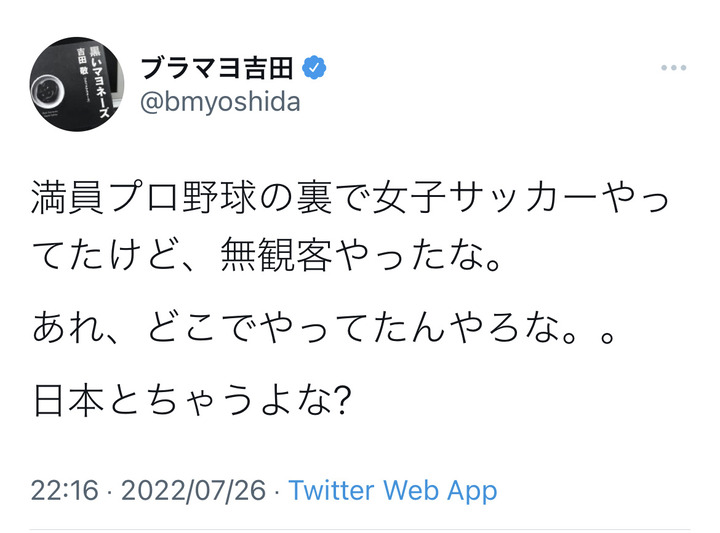Open ブラマヨ吉田's round profile avatar
Image resolution: width=720 pixels, height=533 pixels.
[x=77, y=86]
